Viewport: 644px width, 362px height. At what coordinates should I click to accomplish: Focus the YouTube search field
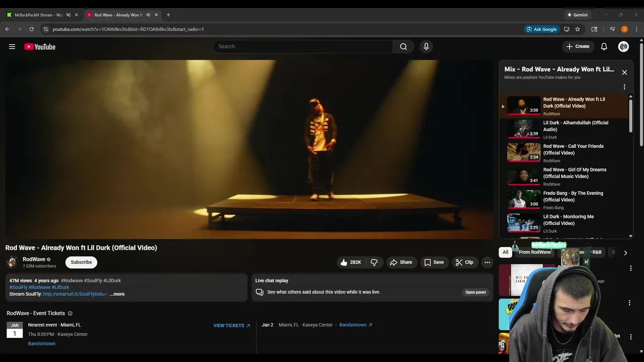[303, 47]
